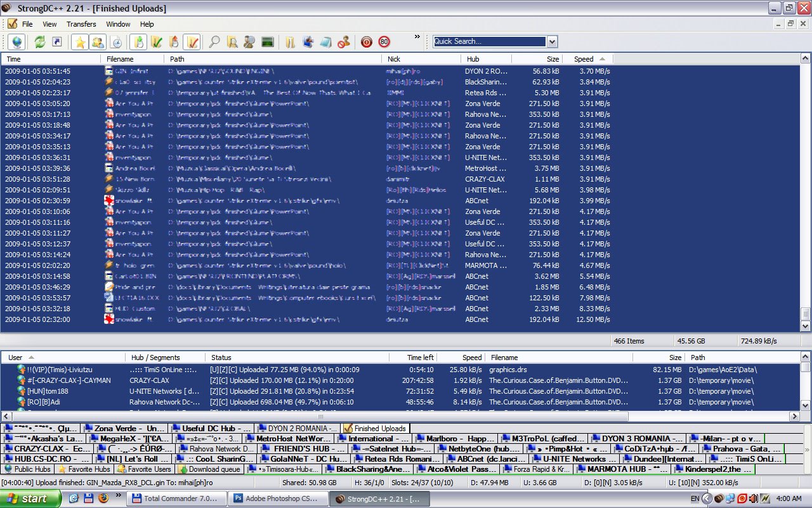812x508 pixels.
Task: Select transfer user !!(VIP)(Timis)-Liviutzu
Action: (x=60, y=370)
